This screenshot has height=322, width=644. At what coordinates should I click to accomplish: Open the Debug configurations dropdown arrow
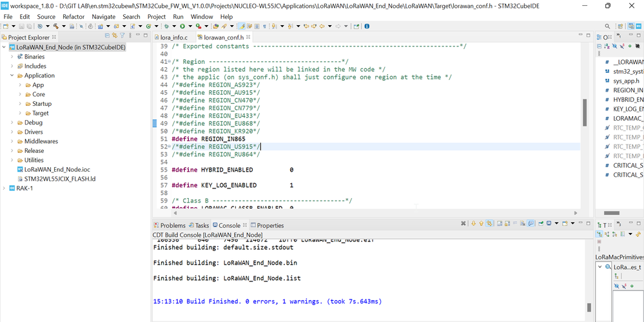174,26
